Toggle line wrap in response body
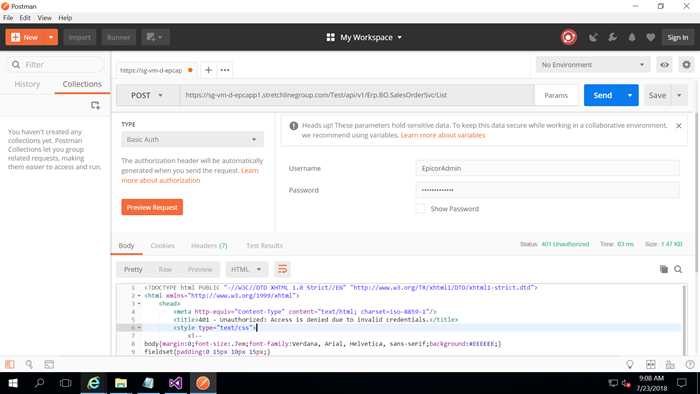Screen dimensions: 700x394 pyautogui.click(x=282, y=269)
